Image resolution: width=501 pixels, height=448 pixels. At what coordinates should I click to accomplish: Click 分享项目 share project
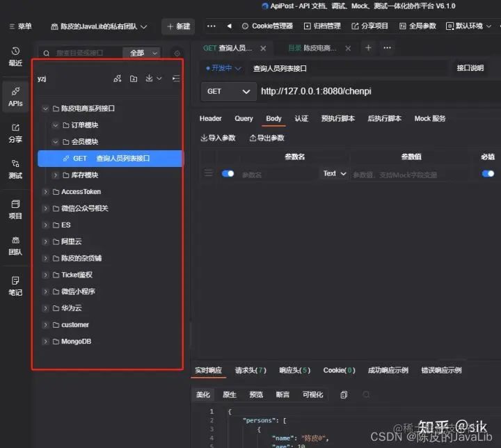(x=369, y=26)
